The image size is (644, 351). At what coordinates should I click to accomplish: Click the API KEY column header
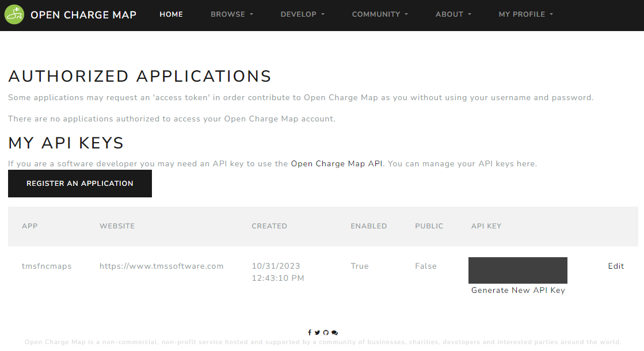tap(486, 226)
